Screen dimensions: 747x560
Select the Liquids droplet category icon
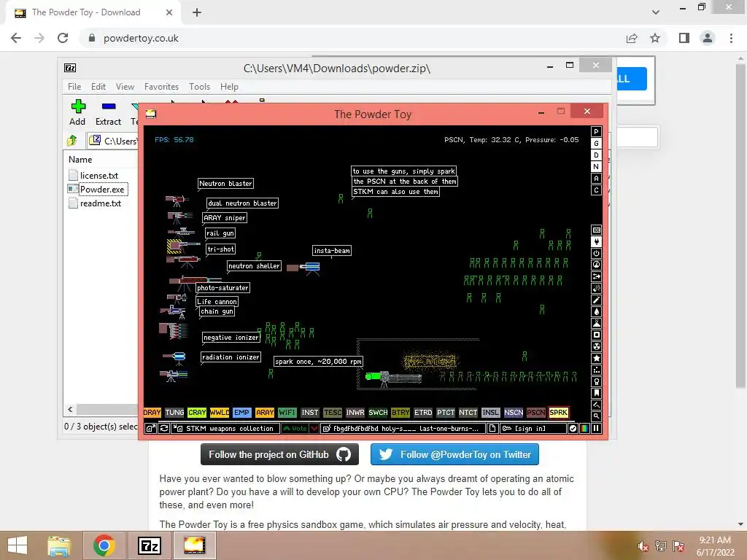click(596, 311)
